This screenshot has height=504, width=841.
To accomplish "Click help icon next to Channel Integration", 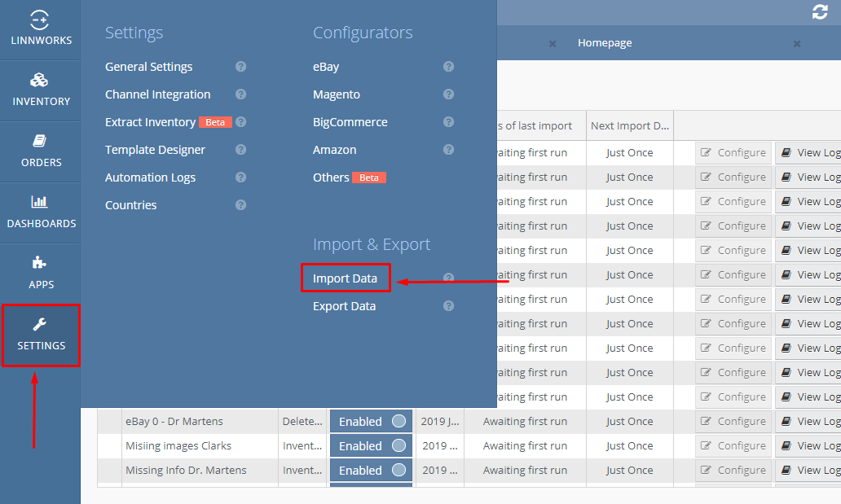I will (241, 94).
